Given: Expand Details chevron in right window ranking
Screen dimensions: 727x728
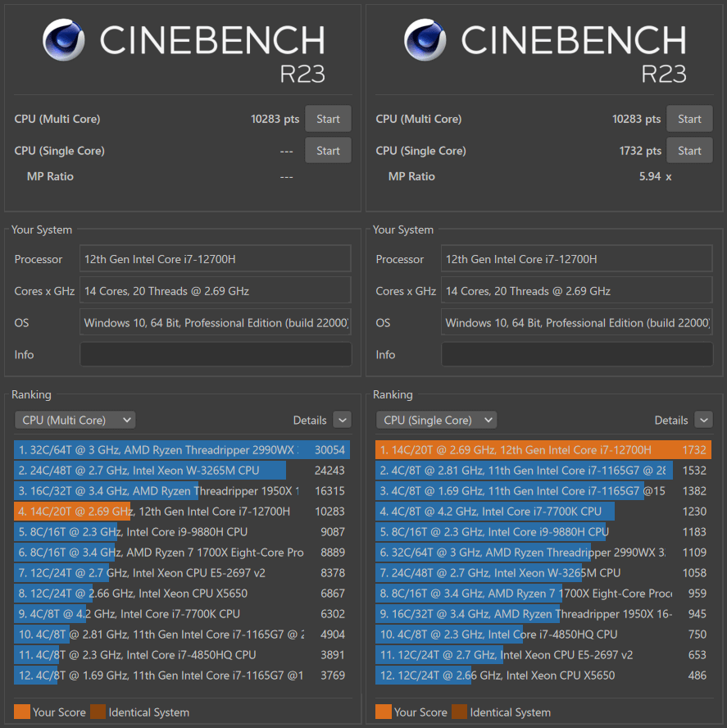Looking at the screenshot, I should (704, 421).
